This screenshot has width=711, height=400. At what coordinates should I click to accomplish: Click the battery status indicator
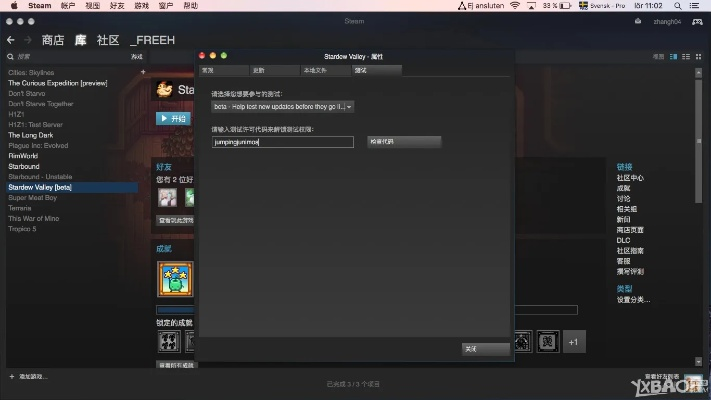(x=557, y=5)
